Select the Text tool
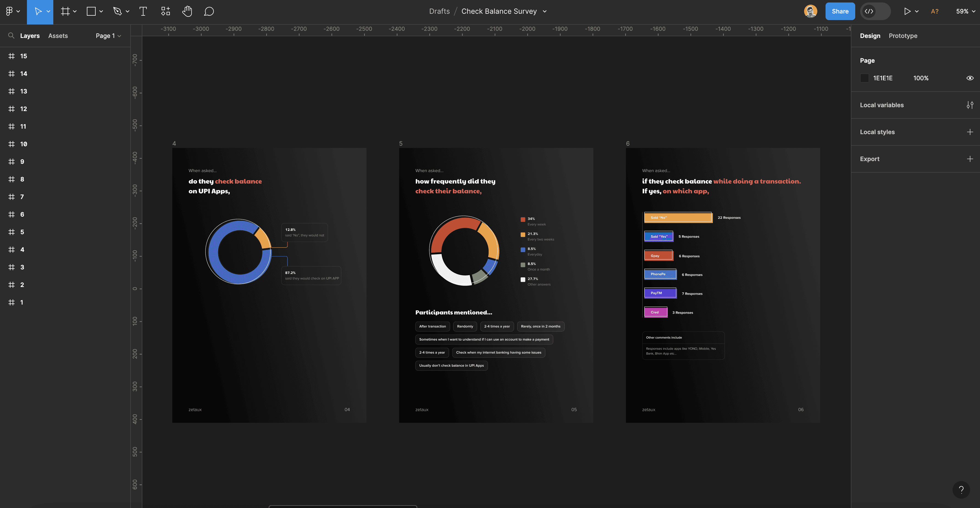The height and width of the screenshot is (508, 980). tap(143, 12)
